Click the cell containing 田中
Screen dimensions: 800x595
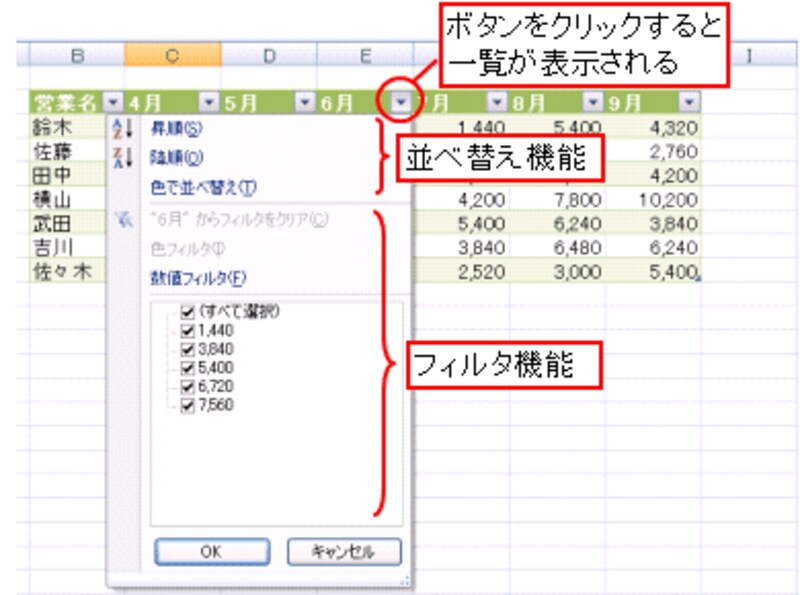[x=68, y=175]
